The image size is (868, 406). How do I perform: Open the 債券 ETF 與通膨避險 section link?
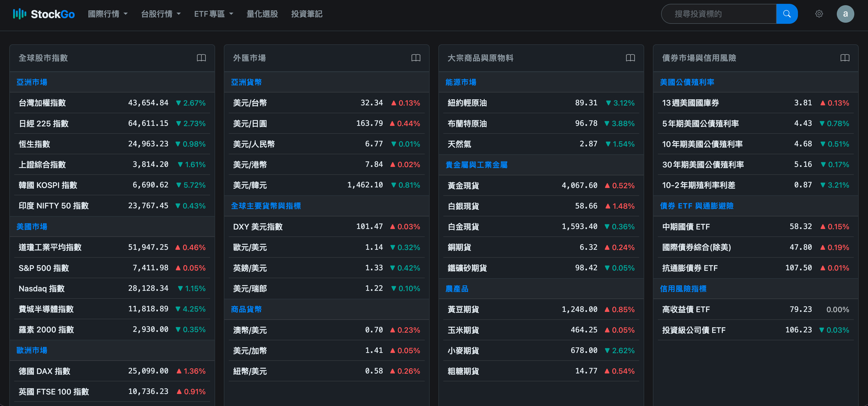(x=696, y=206)
